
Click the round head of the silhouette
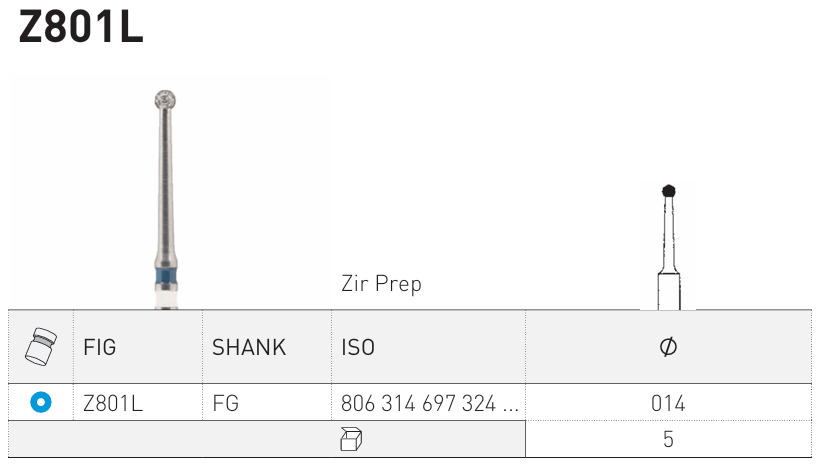(x=669, y=191)
